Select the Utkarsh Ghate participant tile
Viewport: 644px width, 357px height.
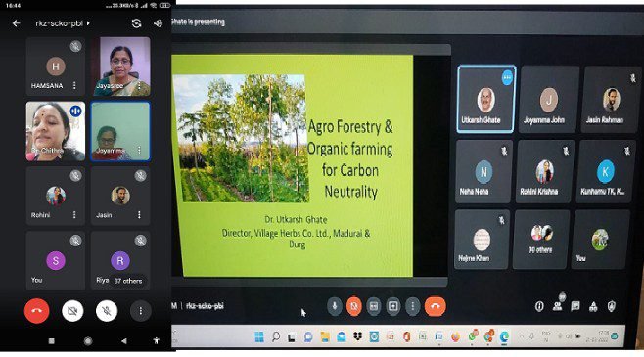pos(485,99)
